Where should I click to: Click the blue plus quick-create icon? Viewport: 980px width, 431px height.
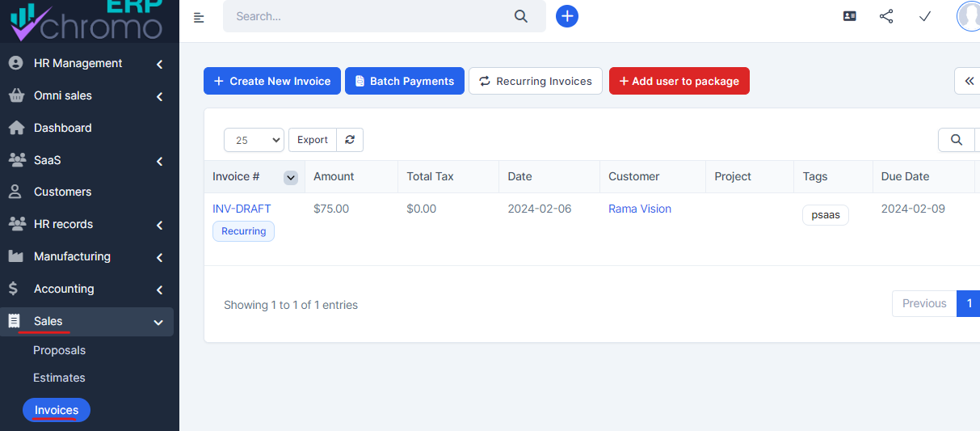(567, 16)
